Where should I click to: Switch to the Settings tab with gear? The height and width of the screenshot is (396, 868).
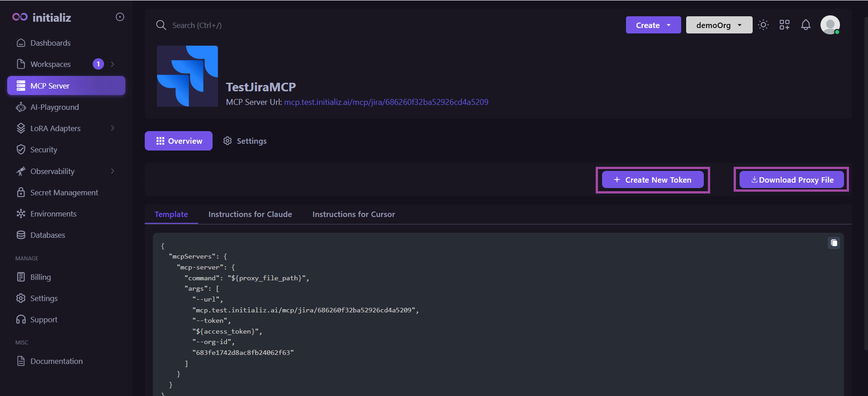coord(245,141)
